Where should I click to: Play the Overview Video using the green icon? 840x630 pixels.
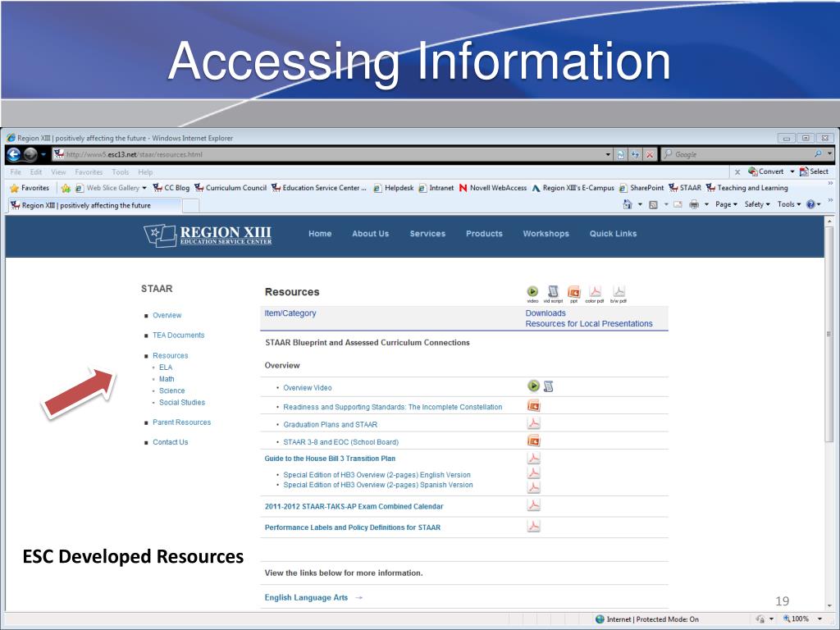(533, 386)
